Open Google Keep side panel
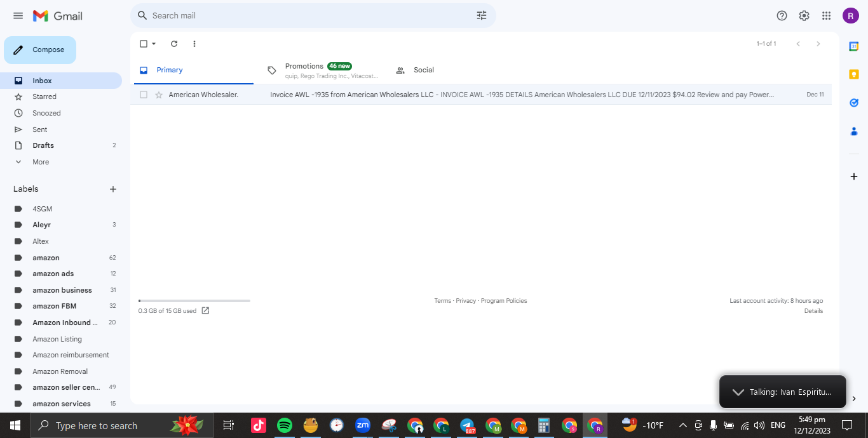Viewport: 868px width, 438px height. click(x=854, y=74)
